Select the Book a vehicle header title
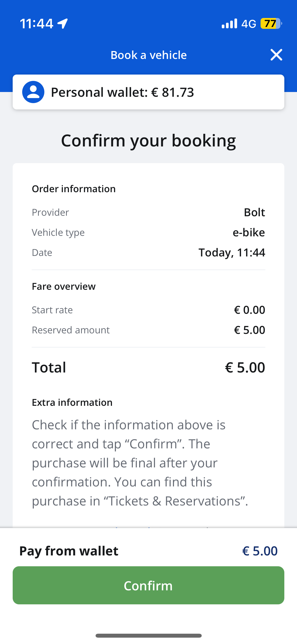Viewport: 297px width, 644px height. pyautogui.click(x=149, y=55)
